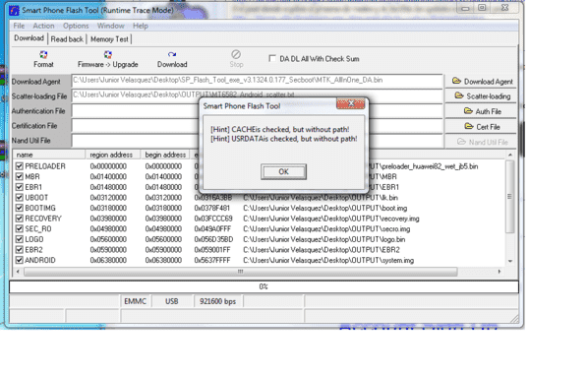Click the horizontal scrollbar right arrow

[500, 271]
